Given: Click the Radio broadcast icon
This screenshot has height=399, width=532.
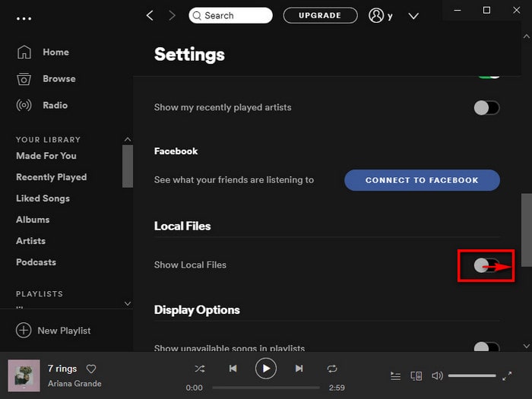Looking at the screenshot, I should tap(24, 105).
